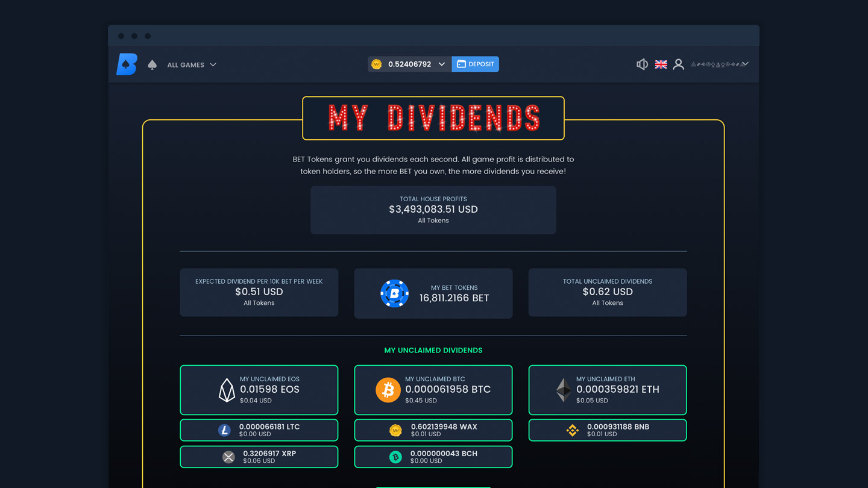The image size is (868, 488).
Task: Click the Total House Profits value
Action: [x=433, y=209]
